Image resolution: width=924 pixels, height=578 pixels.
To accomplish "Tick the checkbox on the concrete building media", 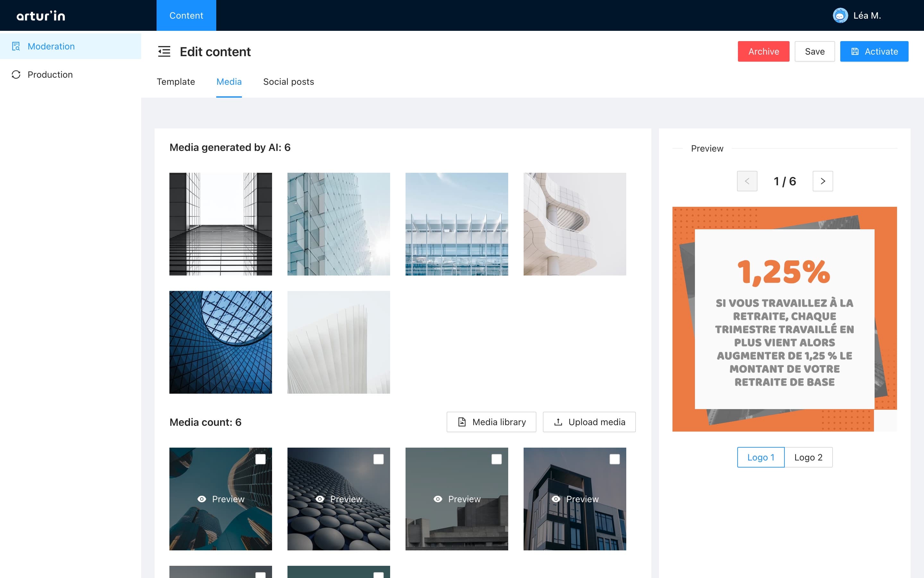I will (496, 459).
